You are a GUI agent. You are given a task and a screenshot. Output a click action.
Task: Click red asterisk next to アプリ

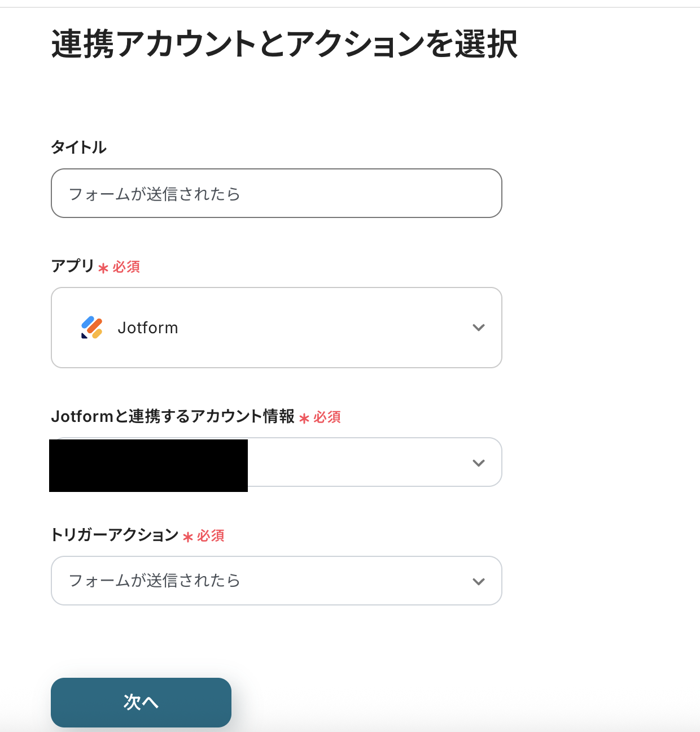[x=103, y=268]
